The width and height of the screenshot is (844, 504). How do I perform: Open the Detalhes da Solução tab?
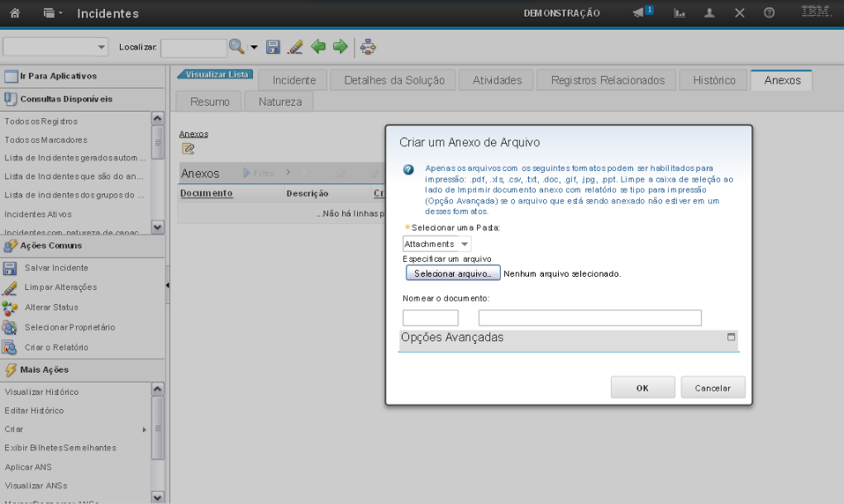393,80
